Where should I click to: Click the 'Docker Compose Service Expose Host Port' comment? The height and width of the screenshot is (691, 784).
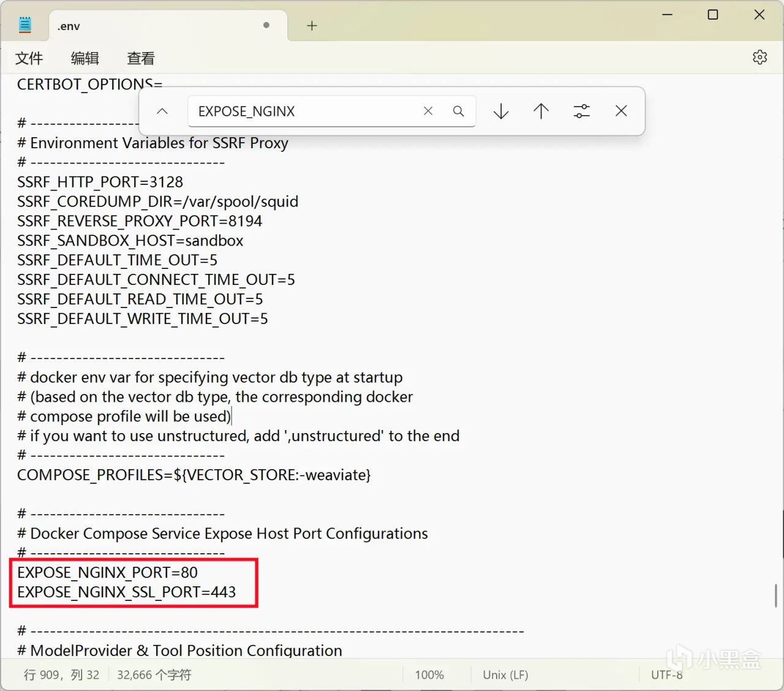point(222,534)
